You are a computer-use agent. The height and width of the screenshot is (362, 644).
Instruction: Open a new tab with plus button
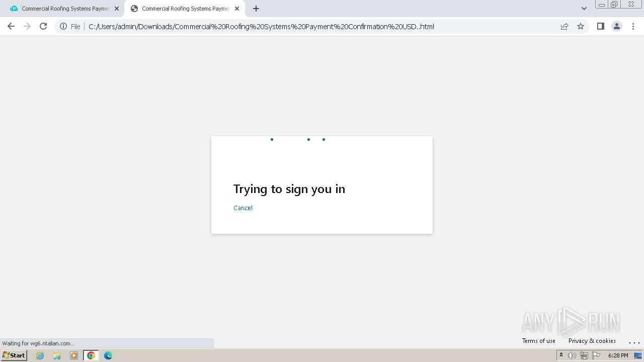pos(256,9)
